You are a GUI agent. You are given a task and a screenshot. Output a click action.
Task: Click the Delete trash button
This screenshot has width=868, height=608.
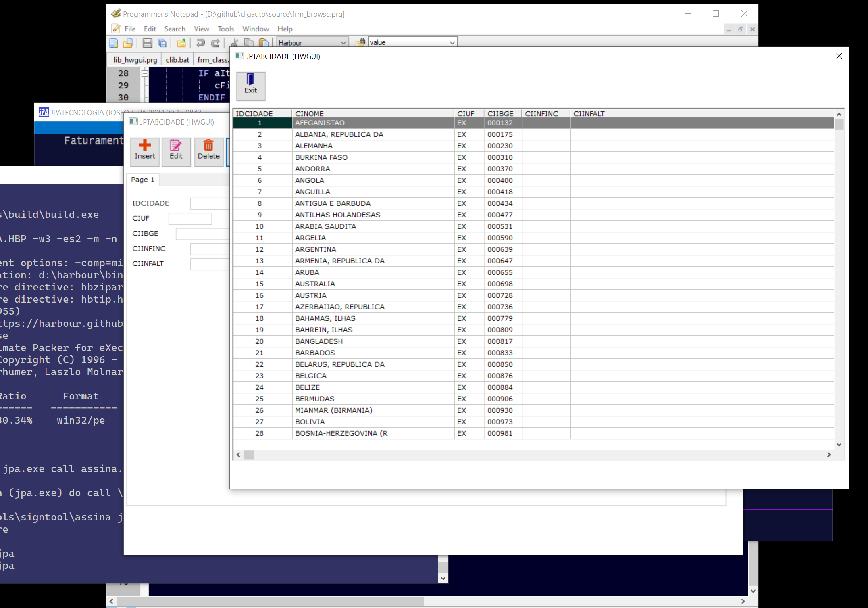pos(208,151)
